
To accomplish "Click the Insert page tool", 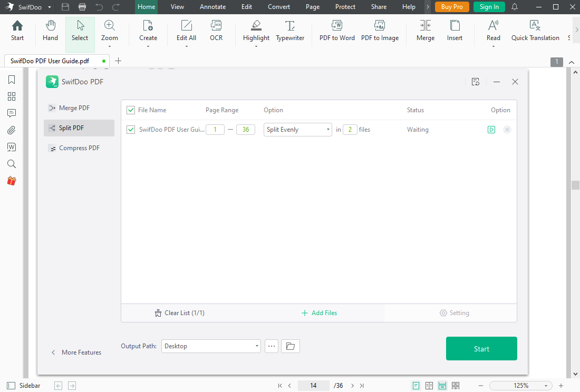I will (x=455, y=31).
